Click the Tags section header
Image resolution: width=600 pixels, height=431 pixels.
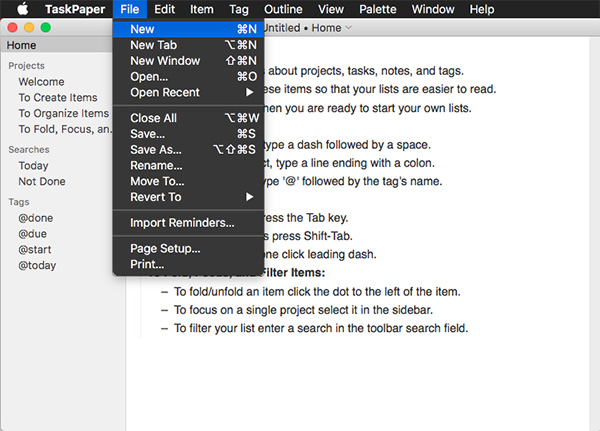19,202
